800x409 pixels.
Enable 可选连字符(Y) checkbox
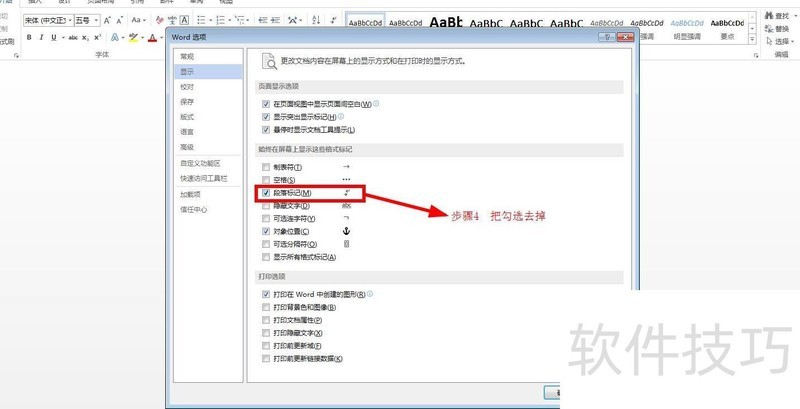[x=265, y=219]
